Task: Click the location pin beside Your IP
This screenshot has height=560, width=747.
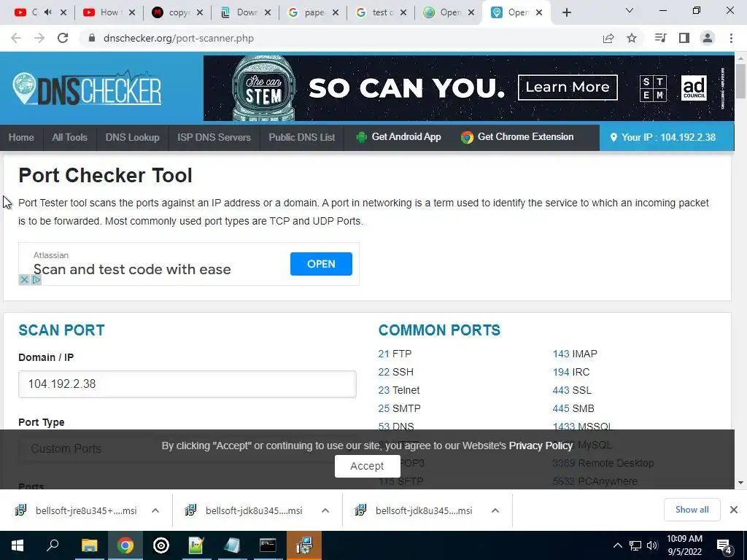Action: tap(614, 137)
